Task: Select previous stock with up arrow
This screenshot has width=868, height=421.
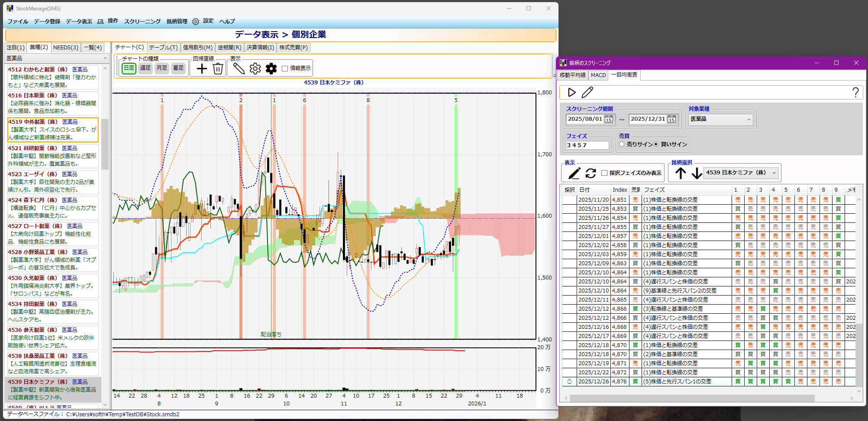Action: coord(681,173)
